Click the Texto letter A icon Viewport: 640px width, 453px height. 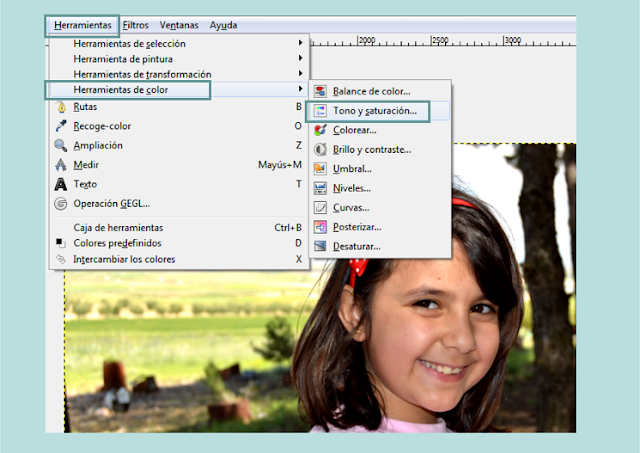coord(61,184)
